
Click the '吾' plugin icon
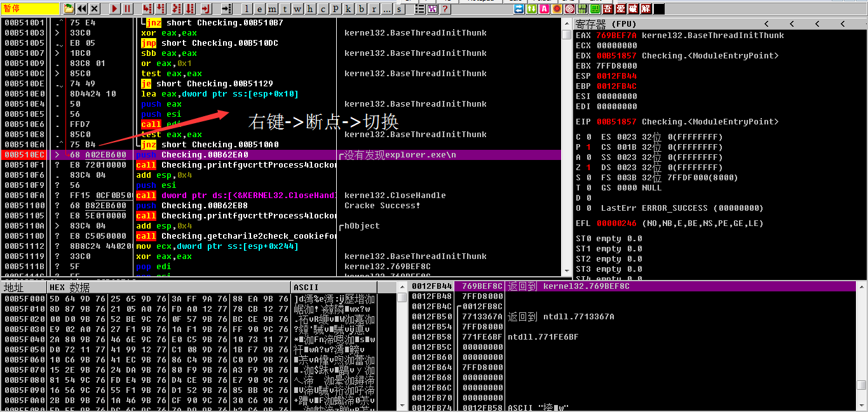pyautogui.click(x=607, y=9)
